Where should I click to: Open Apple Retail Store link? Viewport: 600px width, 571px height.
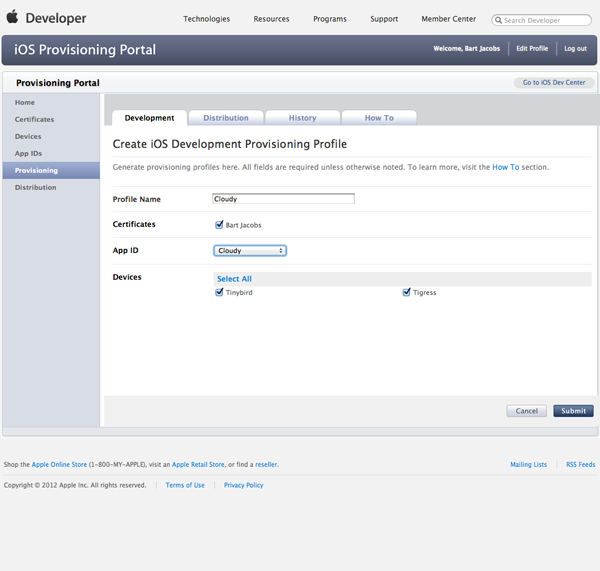pos(198,464)
